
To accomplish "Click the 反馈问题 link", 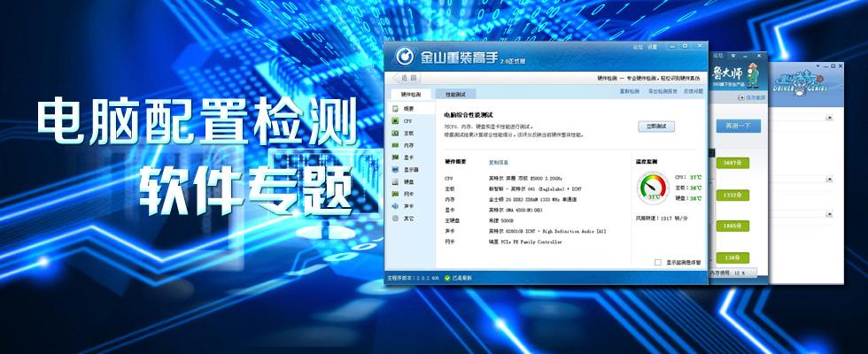I will click(693, 91).
